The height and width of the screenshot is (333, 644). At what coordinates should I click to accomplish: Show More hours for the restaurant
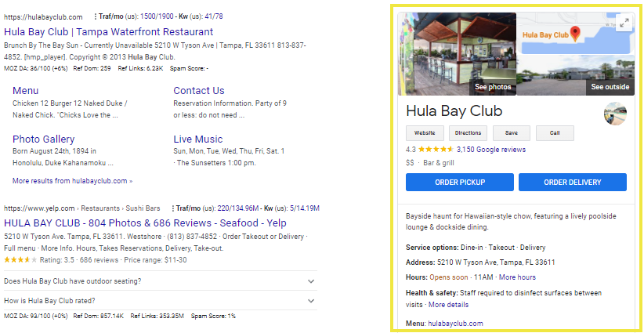pyautogui.click(x=517, y=277)
